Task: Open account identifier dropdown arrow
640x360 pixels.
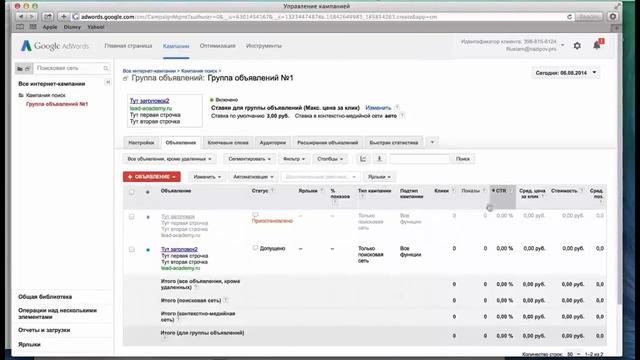Action: tap(562, 45)
